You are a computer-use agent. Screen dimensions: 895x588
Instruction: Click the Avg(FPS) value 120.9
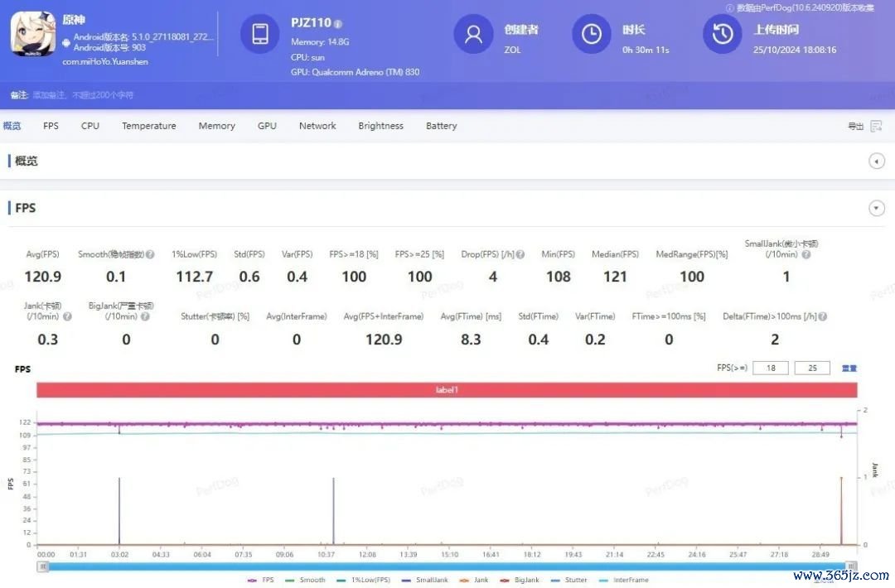point(43,277)
